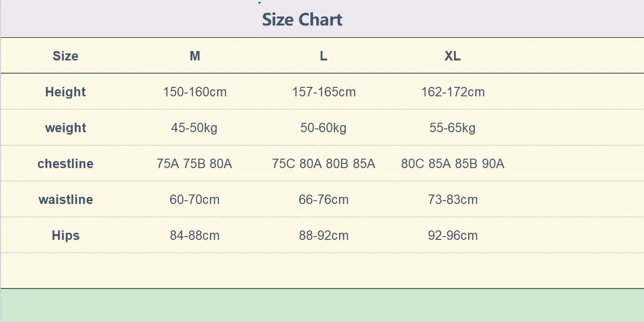Select the 45-50kg weight cell
The image size is (644, 322).
point(194,128)
